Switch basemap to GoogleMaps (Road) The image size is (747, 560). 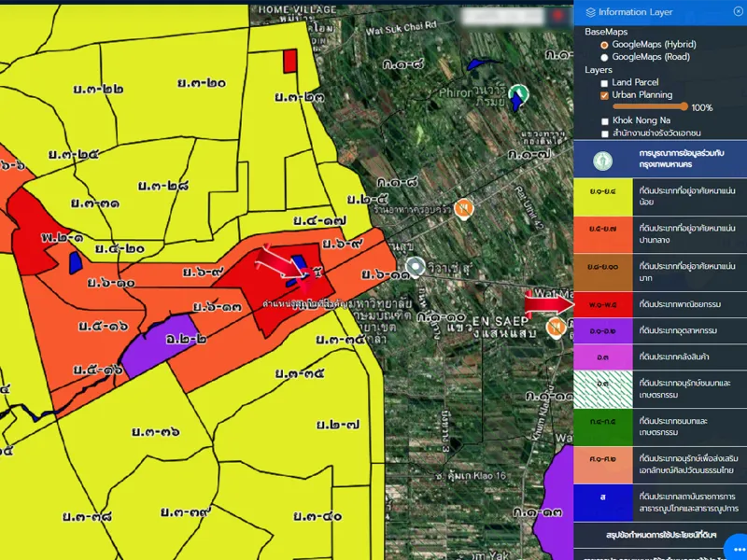pyautogui.click(x=604, y=57)
